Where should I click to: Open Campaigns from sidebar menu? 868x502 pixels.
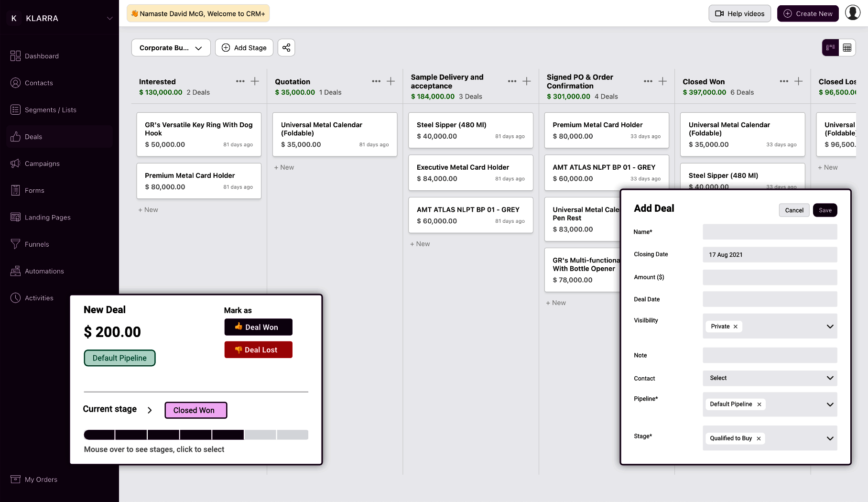(42, 164)
